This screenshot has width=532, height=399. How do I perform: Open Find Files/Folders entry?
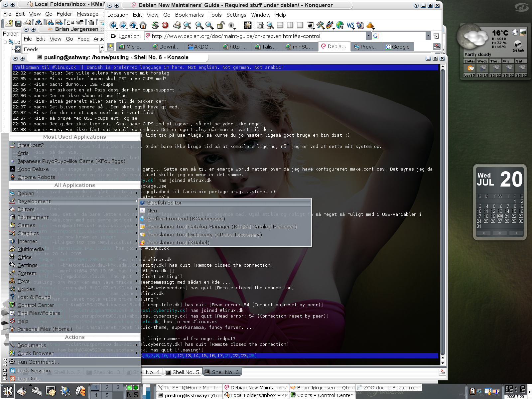(x=74, y=313)
